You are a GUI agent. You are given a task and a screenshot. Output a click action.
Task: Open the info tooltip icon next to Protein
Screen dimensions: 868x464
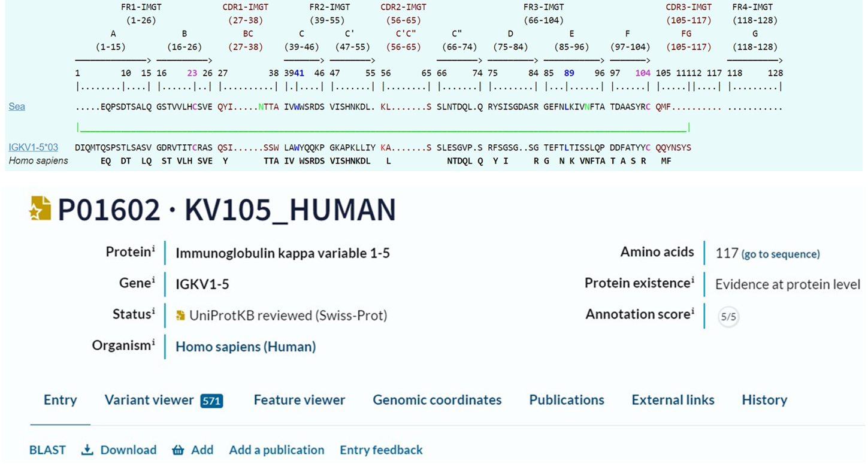tap(153, 248)
